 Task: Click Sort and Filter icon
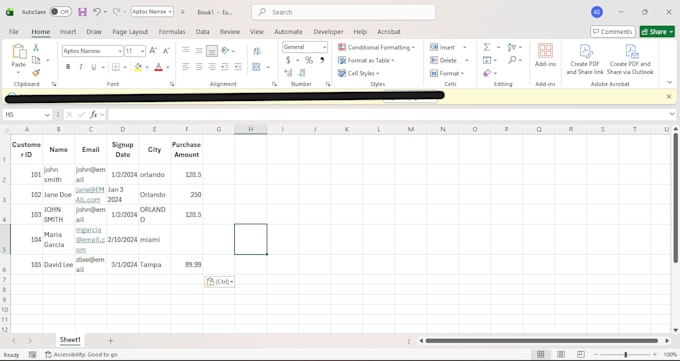pos(512,47)
